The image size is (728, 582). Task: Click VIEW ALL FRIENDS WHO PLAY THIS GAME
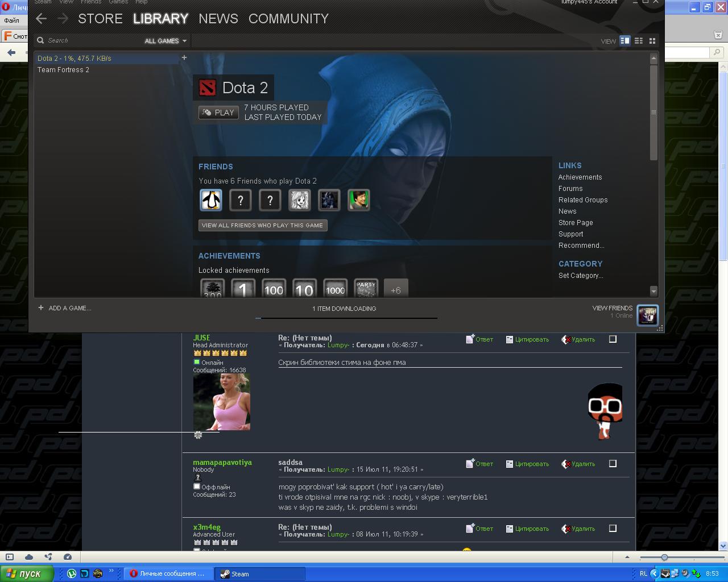pyautogui.click(x=263, y=226)
